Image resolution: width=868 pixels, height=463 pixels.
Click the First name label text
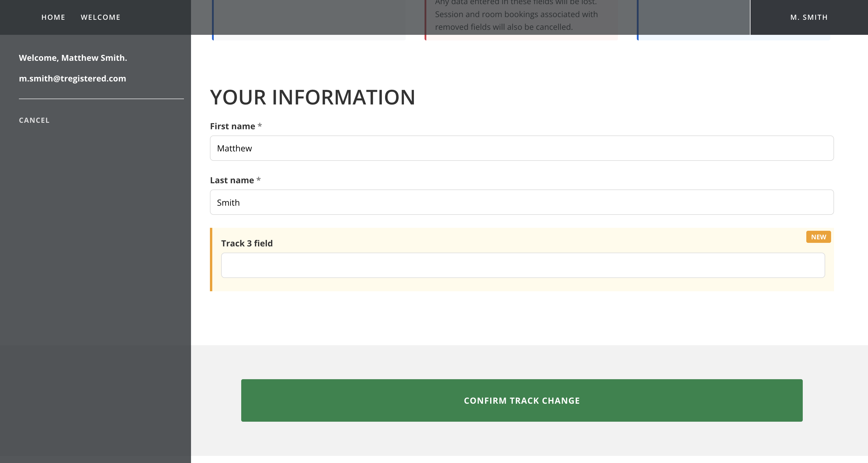(233, 126)
